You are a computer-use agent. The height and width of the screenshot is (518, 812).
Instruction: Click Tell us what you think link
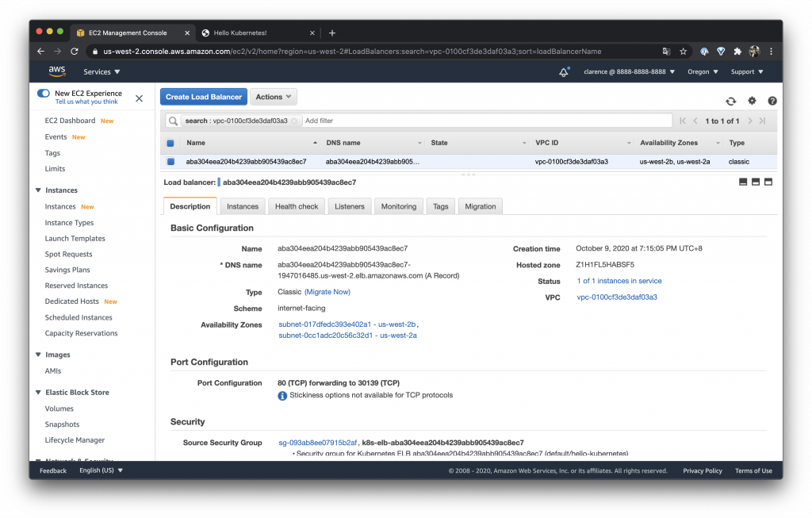86,102
